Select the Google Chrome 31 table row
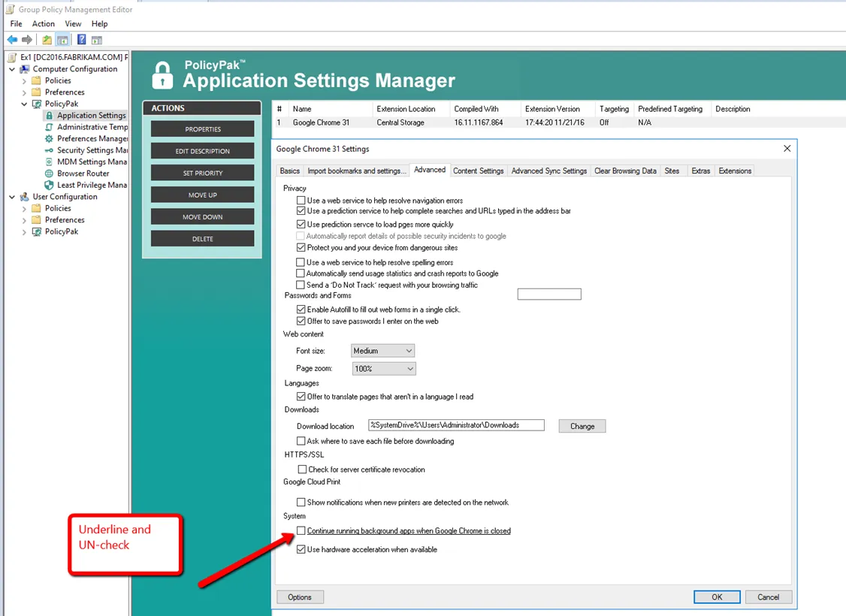 pyautogui.click(x=321, y=122)
